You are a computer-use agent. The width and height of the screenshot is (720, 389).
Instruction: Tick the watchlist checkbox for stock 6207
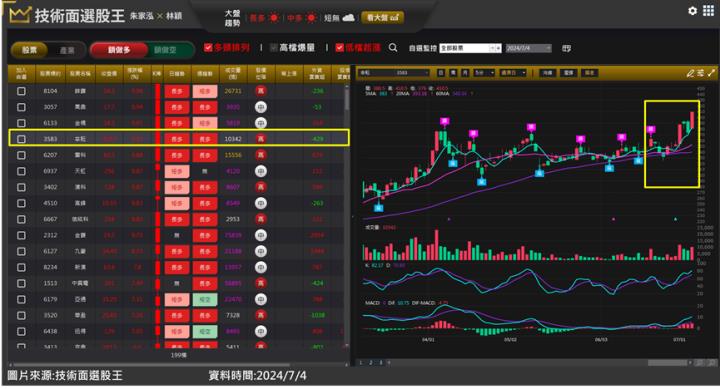(21, 155)
